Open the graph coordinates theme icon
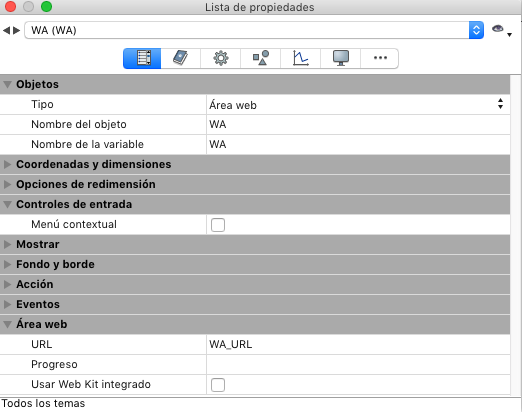This screenshot has height=412, width=522. pos(301,58)
